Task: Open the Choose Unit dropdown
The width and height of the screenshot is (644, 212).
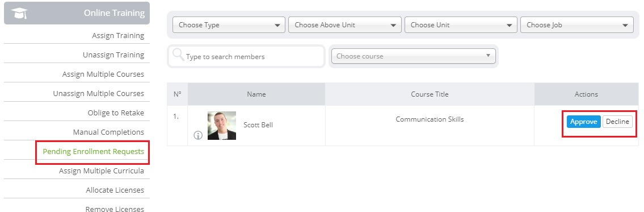Action: point(461,24)
